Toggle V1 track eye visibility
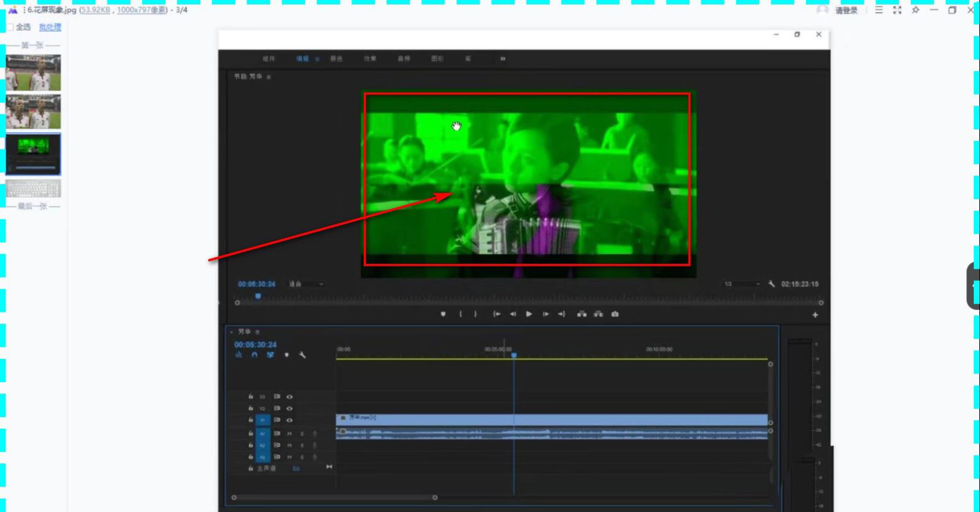The image size is (980, 512). (290, 420)
